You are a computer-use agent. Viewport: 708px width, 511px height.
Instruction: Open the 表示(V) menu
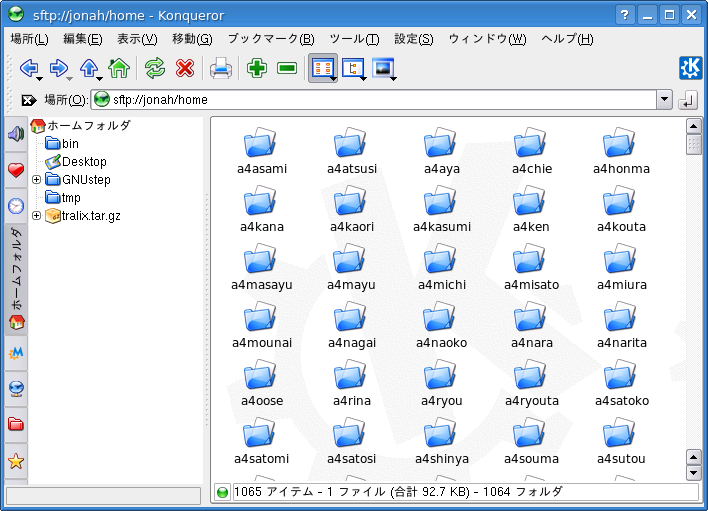point(137,39)
